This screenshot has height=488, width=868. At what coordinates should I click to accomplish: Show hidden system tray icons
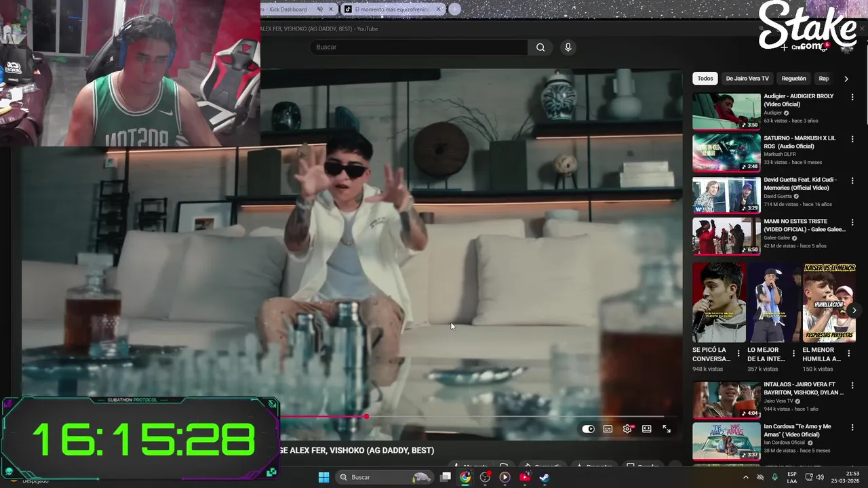pyautogui.click(x=746, y=477)
